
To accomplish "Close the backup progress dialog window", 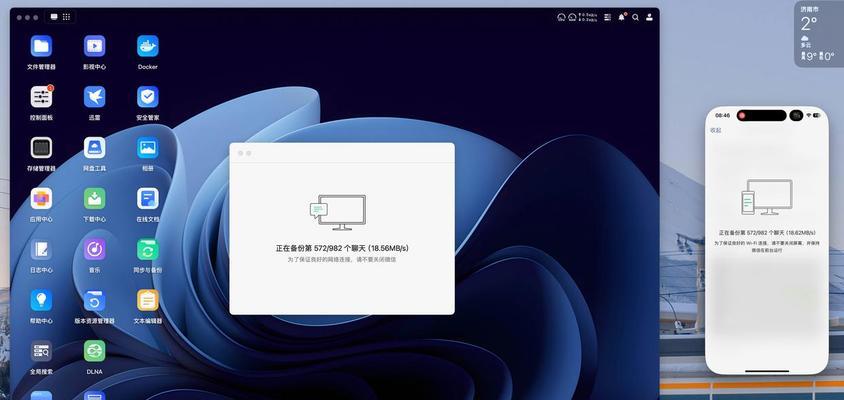I will point(241,153).
